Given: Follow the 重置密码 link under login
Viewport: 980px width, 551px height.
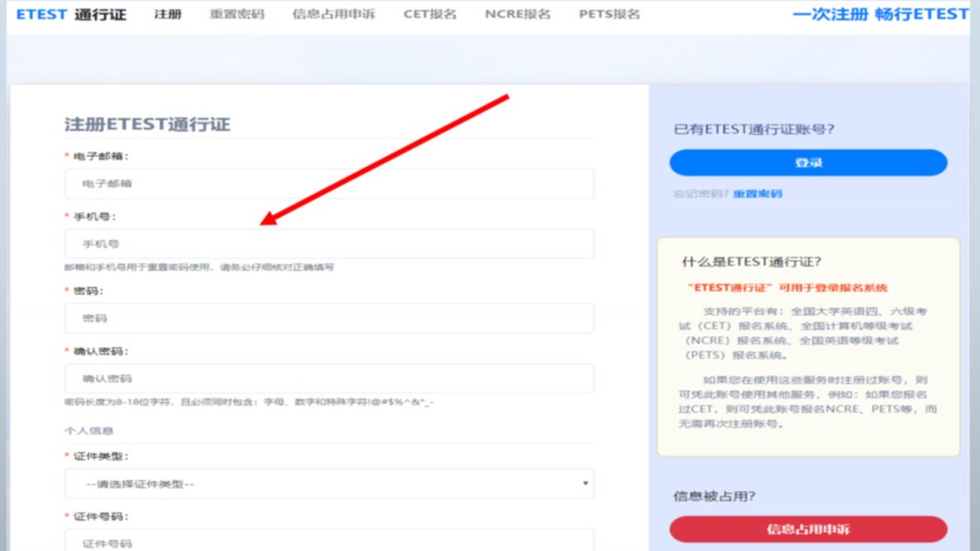Looking at the screenshot, I should 757,194.
